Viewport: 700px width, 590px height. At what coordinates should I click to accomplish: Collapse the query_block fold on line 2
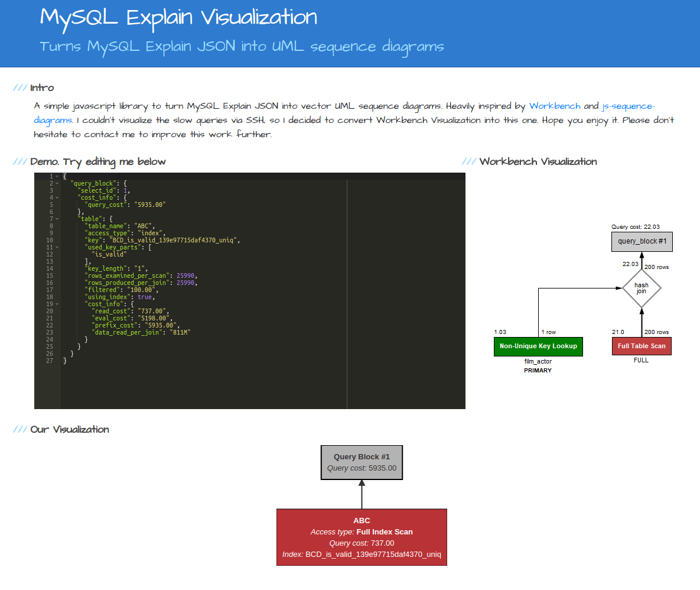(57, 184)
